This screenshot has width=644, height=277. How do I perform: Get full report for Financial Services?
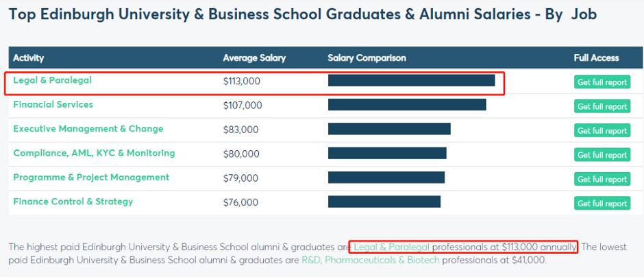point(602,106)
